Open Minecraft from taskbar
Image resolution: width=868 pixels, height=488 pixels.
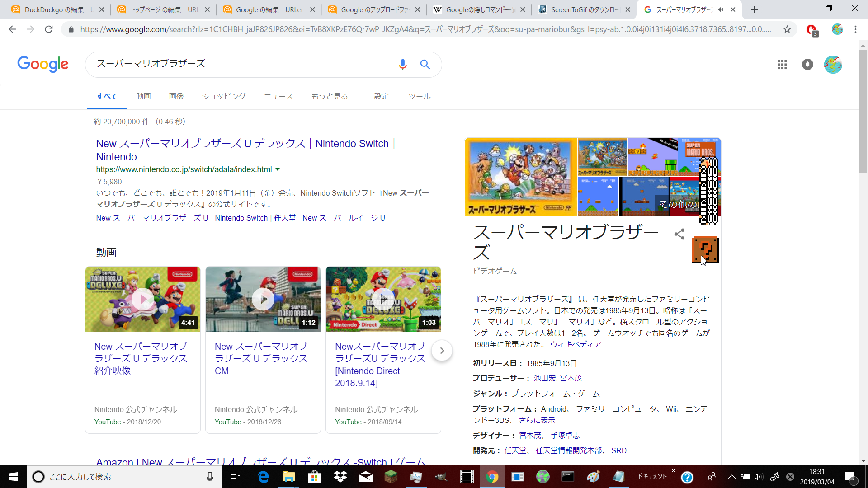pyautogui.click(x=391, y=477)
